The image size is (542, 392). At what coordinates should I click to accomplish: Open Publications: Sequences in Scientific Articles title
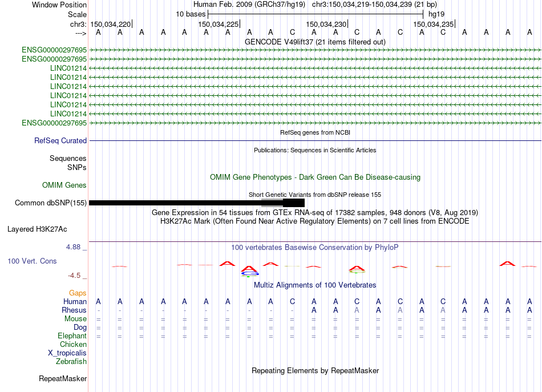(315, 150)
